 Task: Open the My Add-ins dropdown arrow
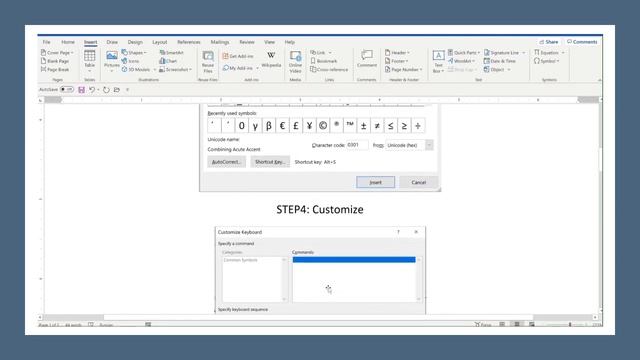pyautogui.click(x=257, y=68)
